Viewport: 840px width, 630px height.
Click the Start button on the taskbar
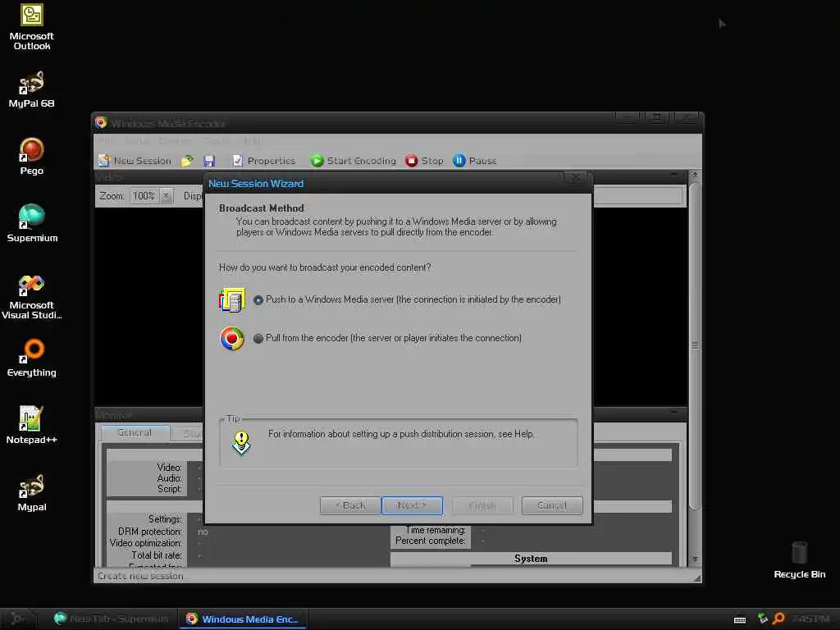[18, 619]
